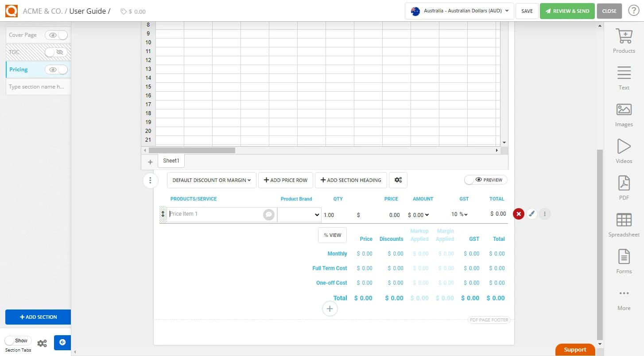Add a Forms element
The height and width of the screenshot is (356, 644).
point(624,261)
